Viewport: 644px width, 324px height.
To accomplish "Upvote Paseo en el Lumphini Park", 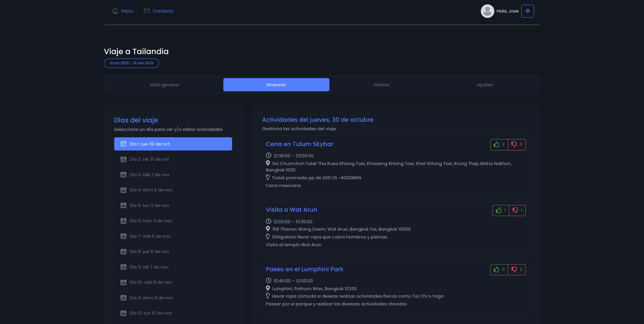I will (x=499, y=270).
